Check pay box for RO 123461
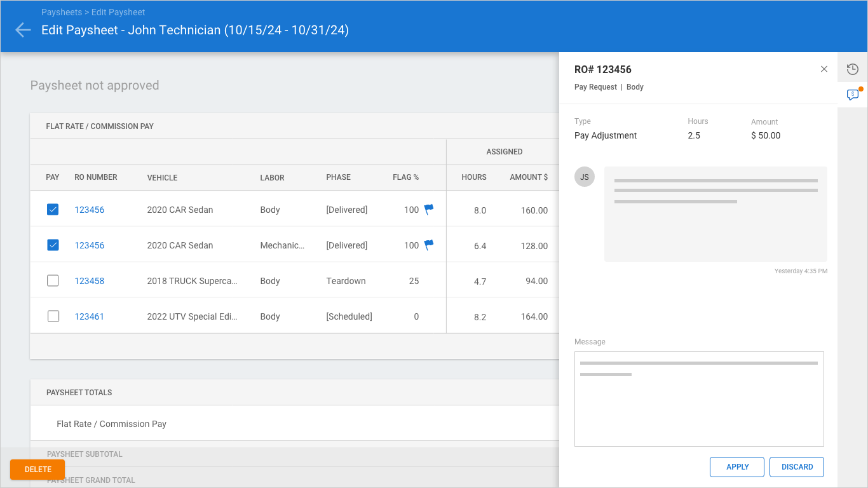This screenshot has width=868, height=488. 53,316
